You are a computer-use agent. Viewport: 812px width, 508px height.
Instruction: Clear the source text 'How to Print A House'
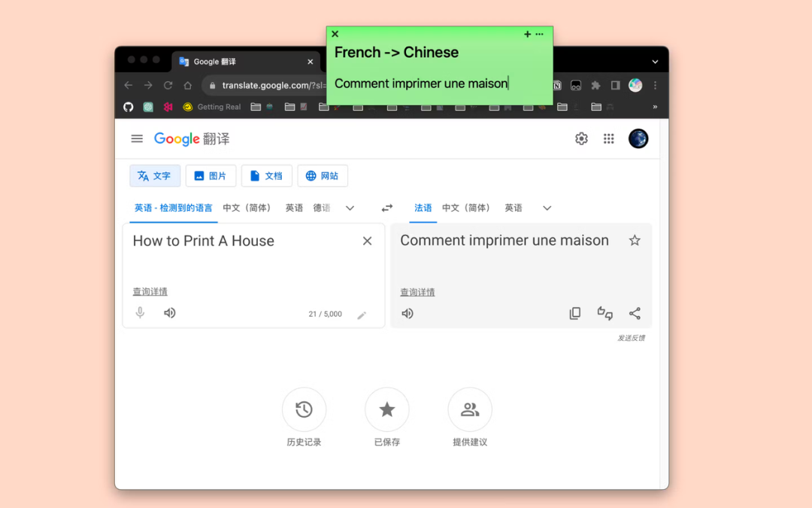[x=367, y=241]
